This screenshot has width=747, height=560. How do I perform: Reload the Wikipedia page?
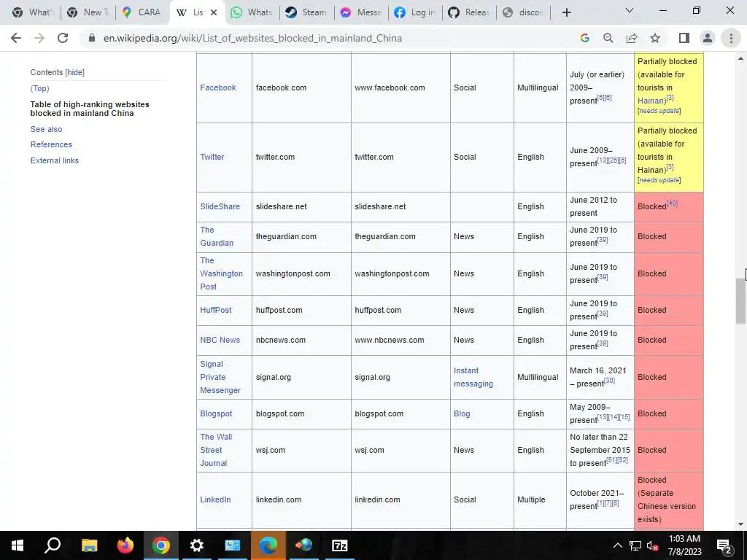[x=63, y=38]
